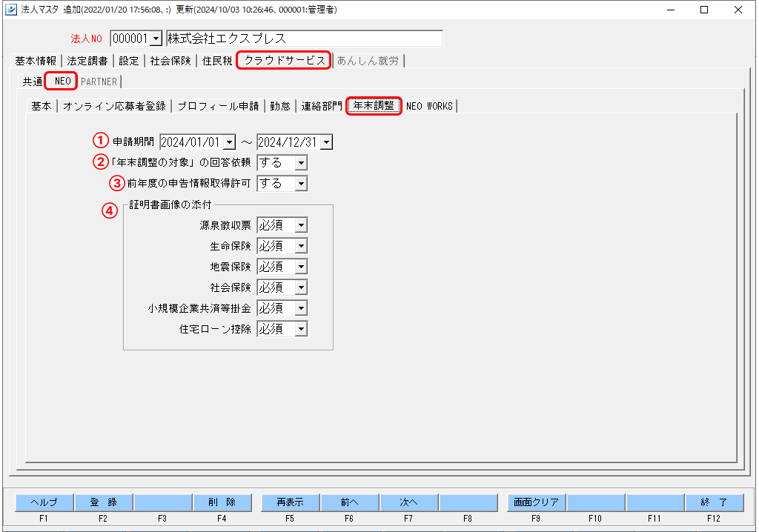This screenshot has width=759, height=532.
Task: Click the 証明書画像の添付 group label
Action: (170, 205)
